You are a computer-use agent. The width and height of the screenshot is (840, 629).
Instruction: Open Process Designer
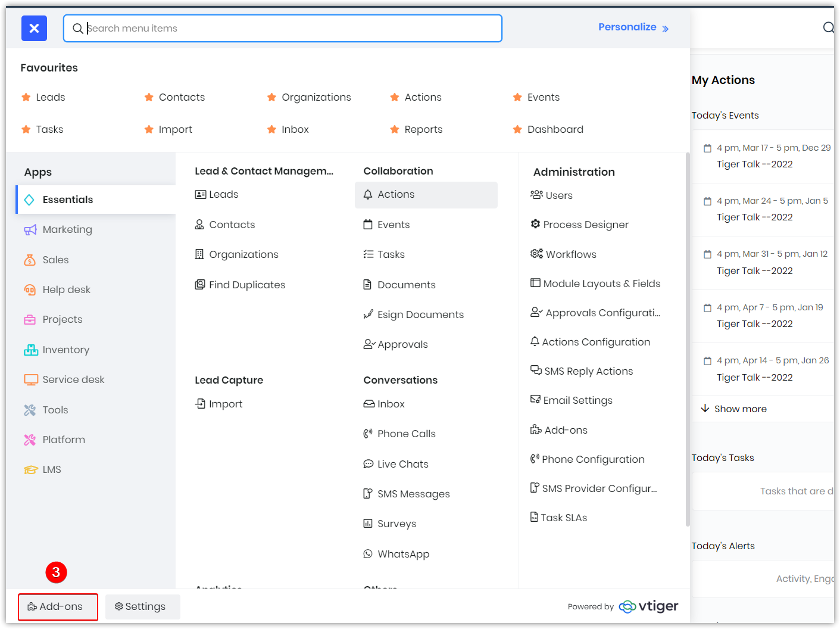click(x=579, y=225)
